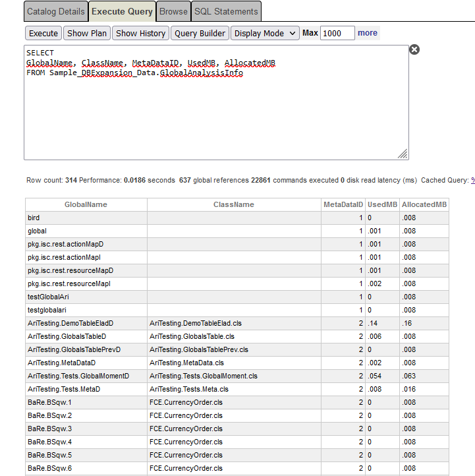Click 'AriTesting.GlobalsTablePrev.cls' cell

point(234,349)
